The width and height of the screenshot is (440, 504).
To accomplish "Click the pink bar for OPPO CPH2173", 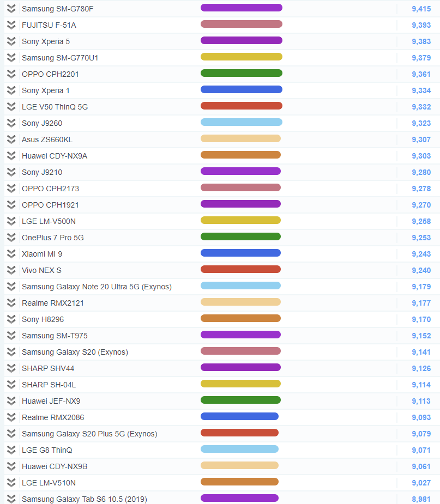I will 240,187.
